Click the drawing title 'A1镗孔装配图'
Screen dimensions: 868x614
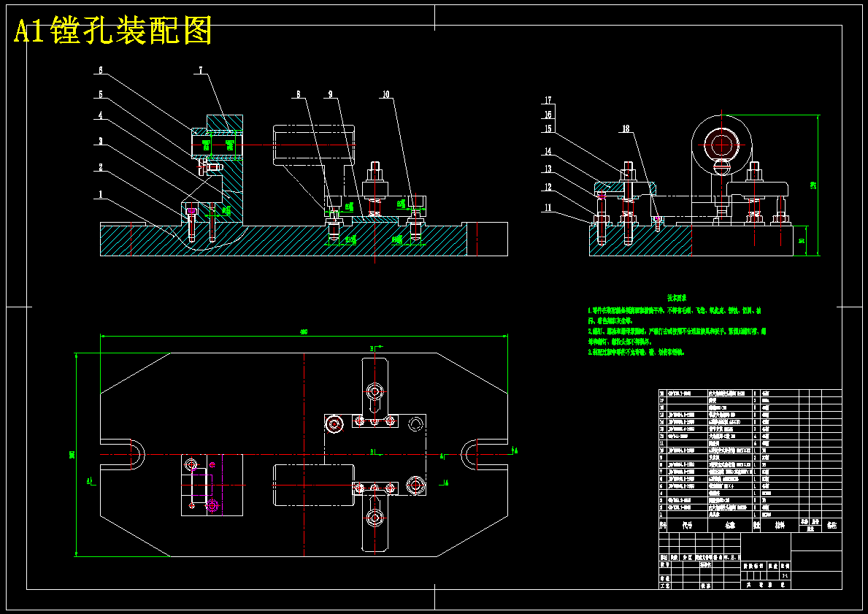pos(112,31)
